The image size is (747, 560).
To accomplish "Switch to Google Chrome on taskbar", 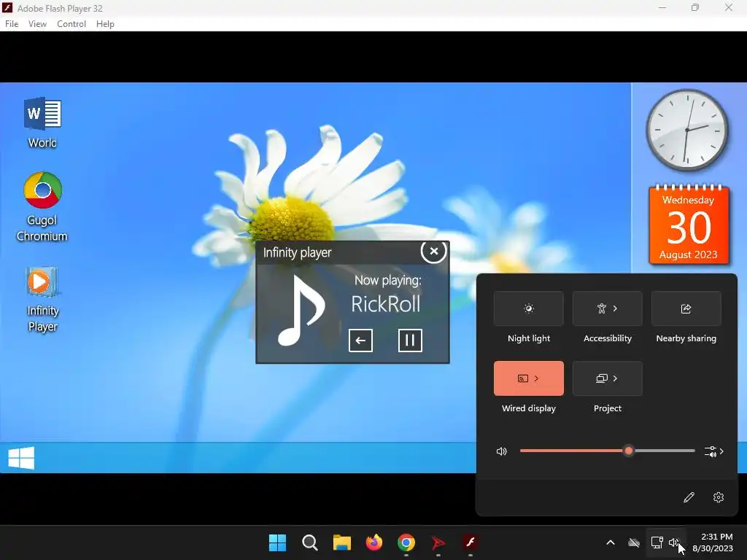I will [406, 542].
